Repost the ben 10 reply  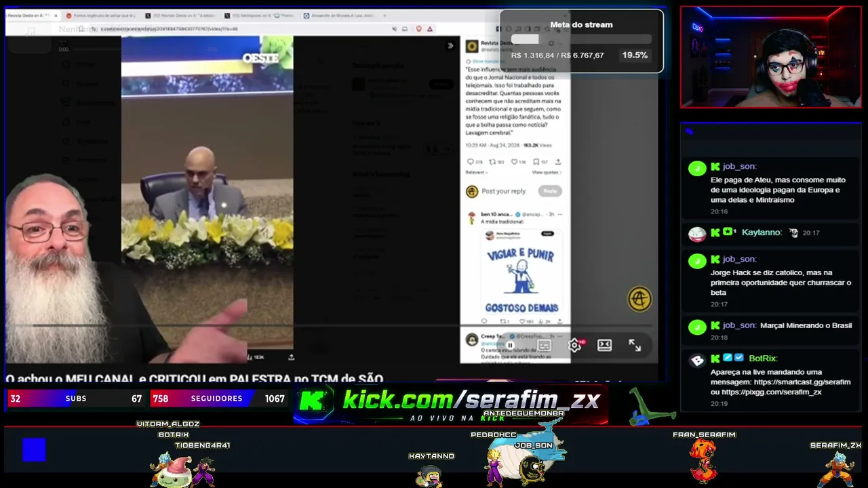[x=504, y=321]
